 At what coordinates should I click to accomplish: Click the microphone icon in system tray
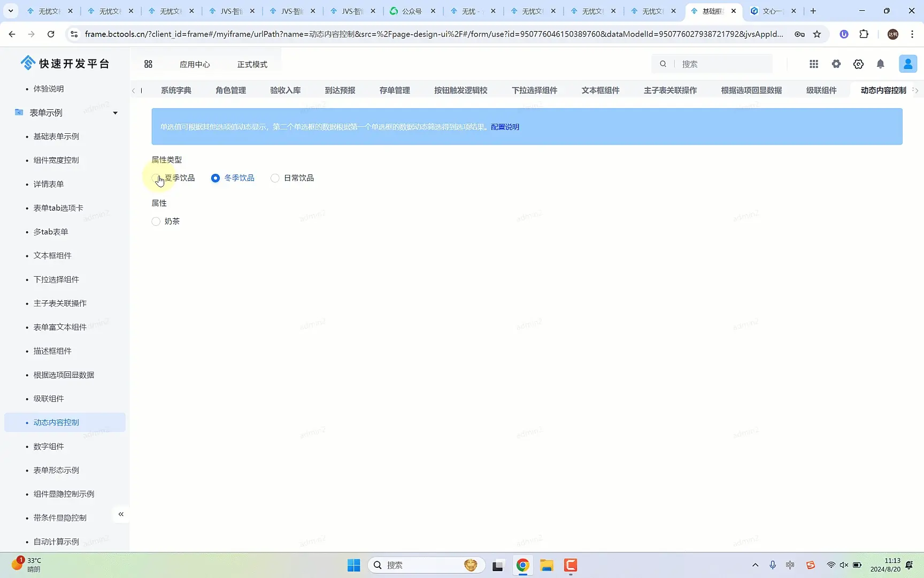[773, 565]
